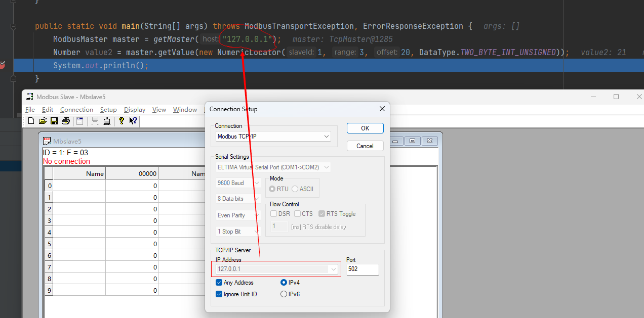Toggle the breakpoint icon in the IDE gutter
This screenshot has width=644, height=318.
click(3, 65)
